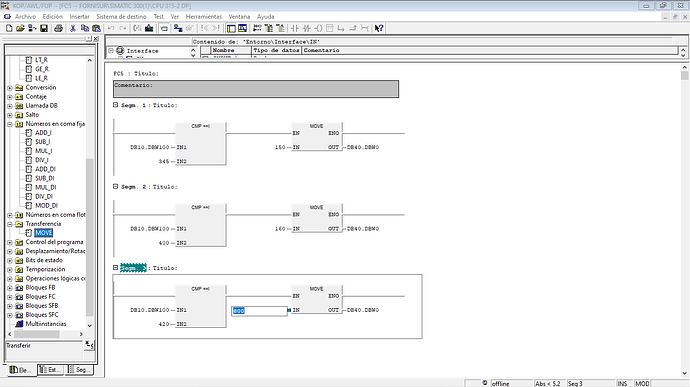
Task: Click the catalog horizontal scrollbar
Action: click(x=45, y=334)
